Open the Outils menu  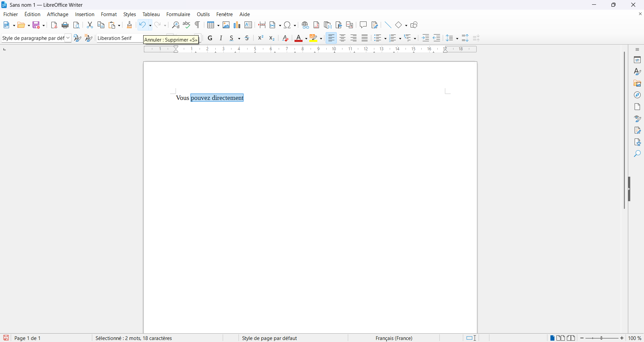pyautogui.click(x=203, y=14)
